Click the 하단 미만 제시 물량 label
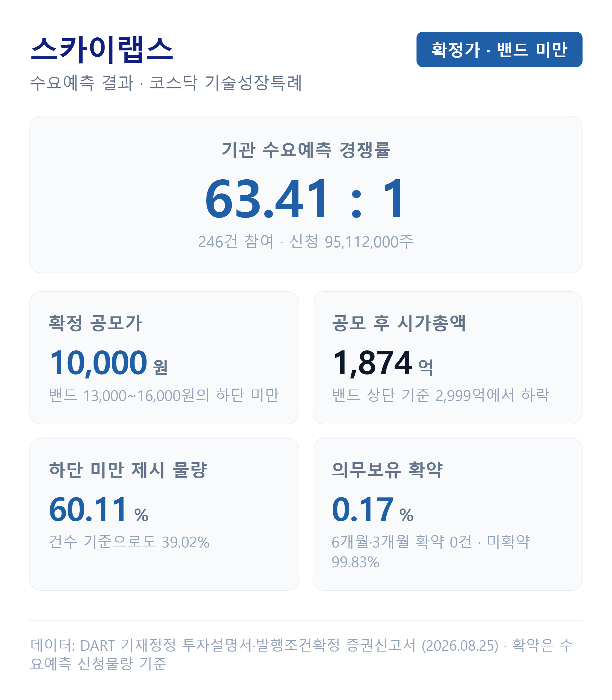 pyautogui.click(x=128, y=470)
